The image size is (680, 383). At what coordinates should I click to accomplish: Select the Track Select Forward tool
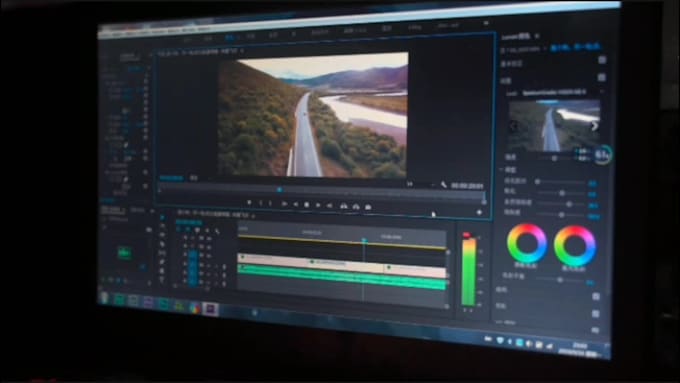coord(163,226)
